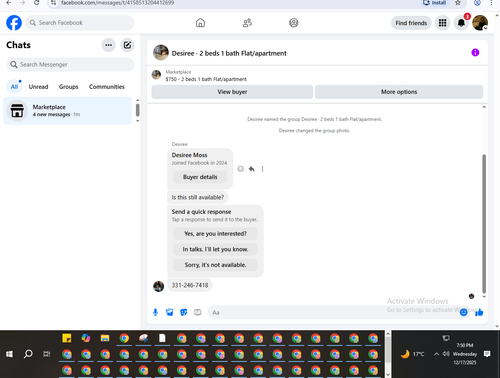This screenshot has height=378, width=500.
Task: Start a new message with compose icon
Action: pos(127,45)
